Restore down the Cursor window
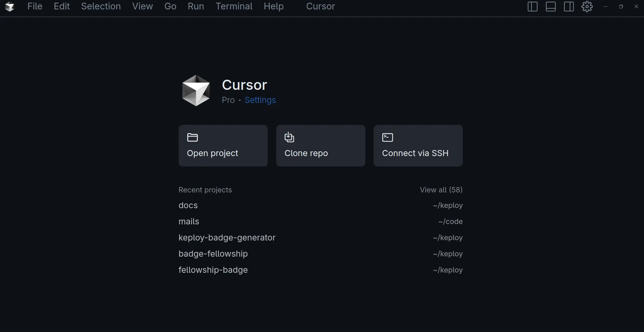The image size is (644, 332). pyautogui.click(x=621, y=6)
